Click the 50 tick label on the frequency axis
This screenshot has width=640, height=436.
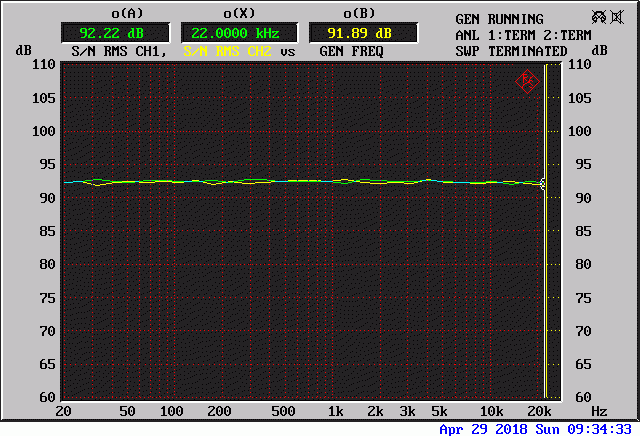pos(127,411)
